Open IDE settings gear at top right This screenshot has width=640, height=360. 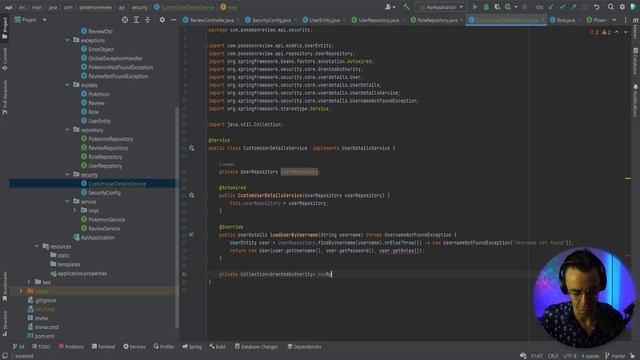622,7
